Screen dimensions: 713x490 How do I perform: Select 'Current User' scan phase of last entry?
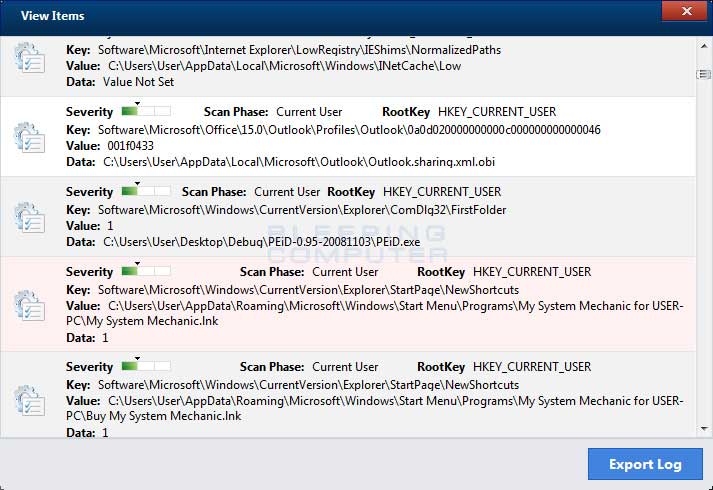[x=345, y=367]
